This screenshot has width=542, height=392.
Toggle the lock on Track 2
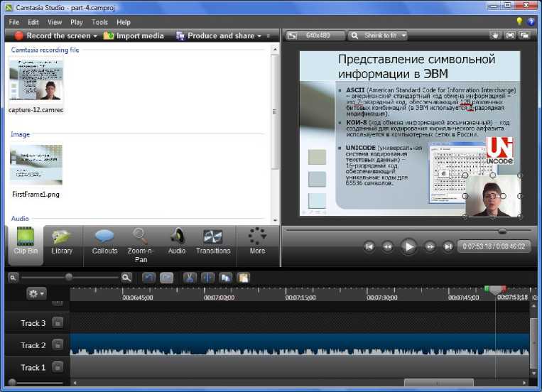pyautogui.click(x=58, y=345)
